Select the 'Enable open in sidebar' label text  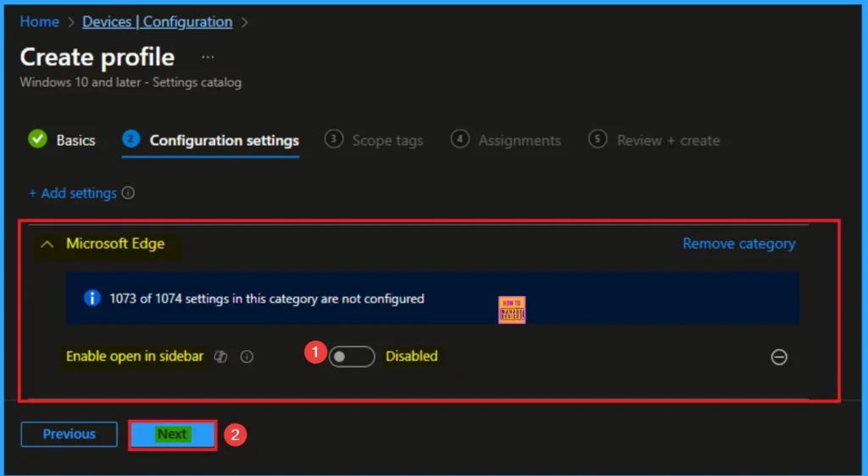135,356
